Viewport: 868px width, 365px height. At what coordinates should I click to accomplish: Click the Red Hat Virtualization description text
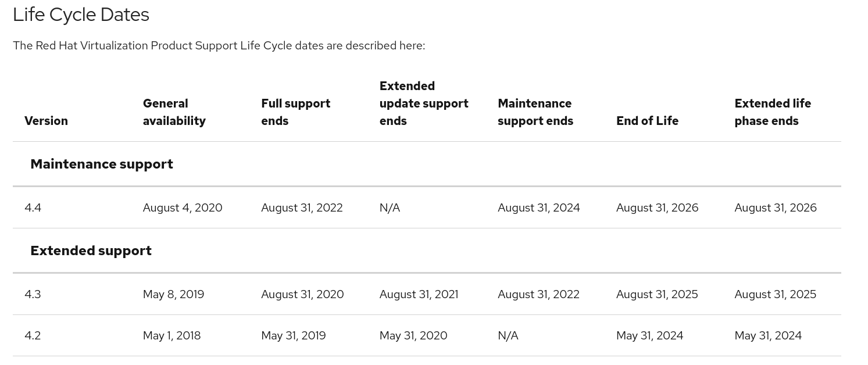pos(219,46)
